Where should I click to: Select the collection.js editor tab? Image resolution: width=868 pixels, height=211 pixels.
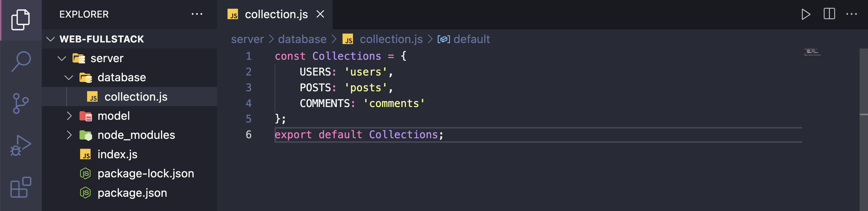point(276,14)
